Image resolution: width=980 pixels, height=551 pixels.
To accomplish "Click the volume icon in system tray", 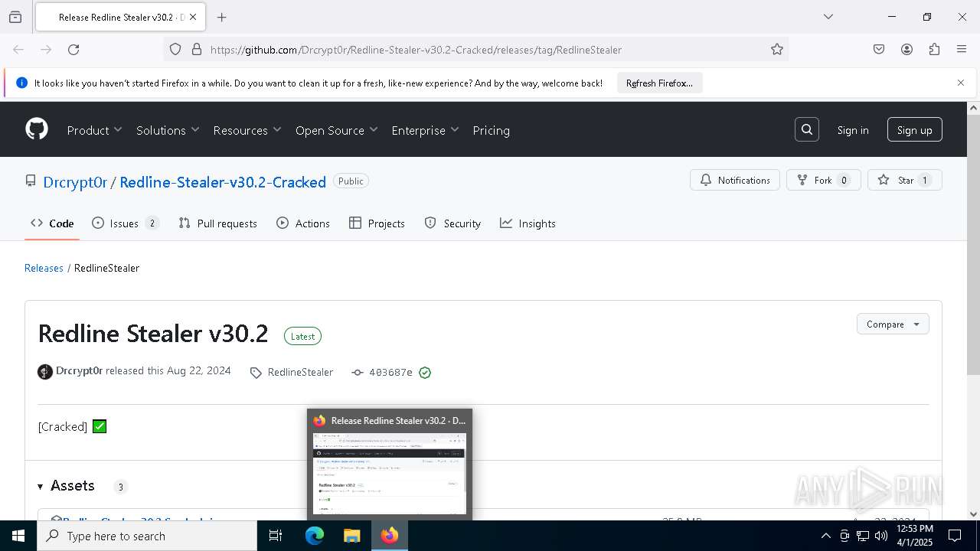I will (x=881, y=536).
